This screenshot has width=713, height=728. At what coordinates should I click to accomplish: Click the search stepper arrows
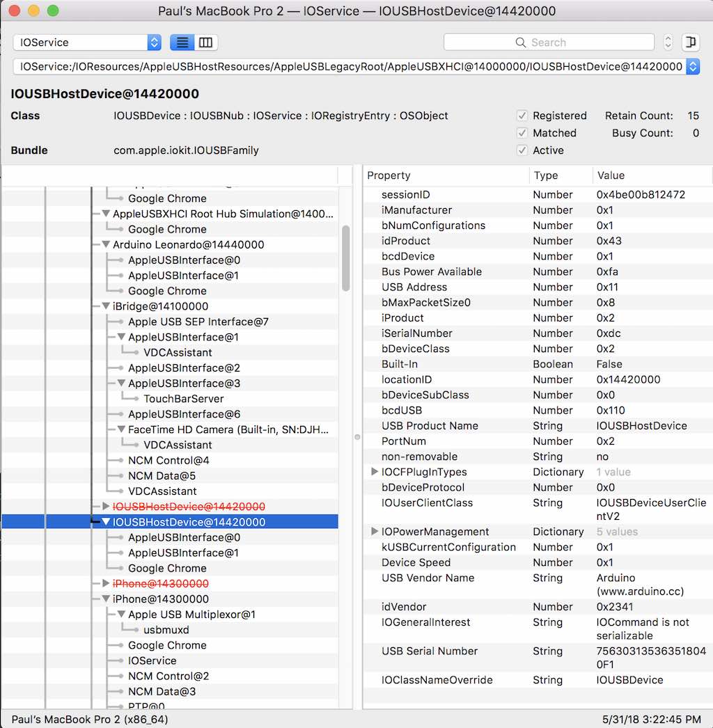pos(668,42)
